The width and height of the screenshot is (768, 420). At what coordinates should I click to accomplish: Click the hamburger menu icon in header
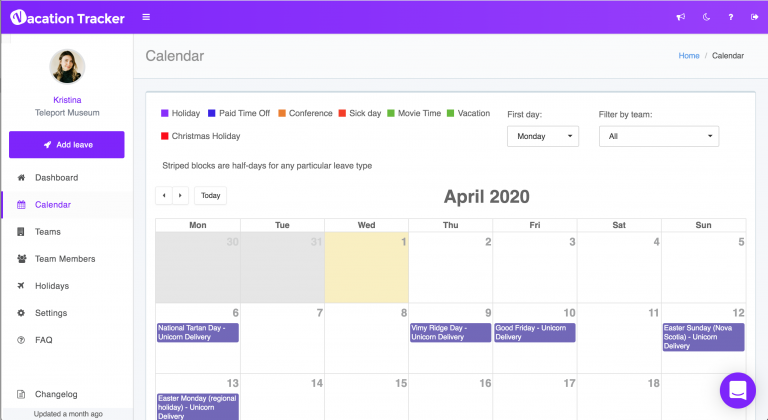click(146, 17)
